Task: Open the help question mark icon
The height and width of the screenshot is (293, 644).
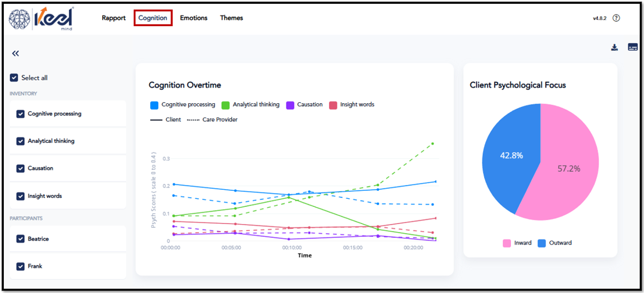Action: click(x=616, y=18)
